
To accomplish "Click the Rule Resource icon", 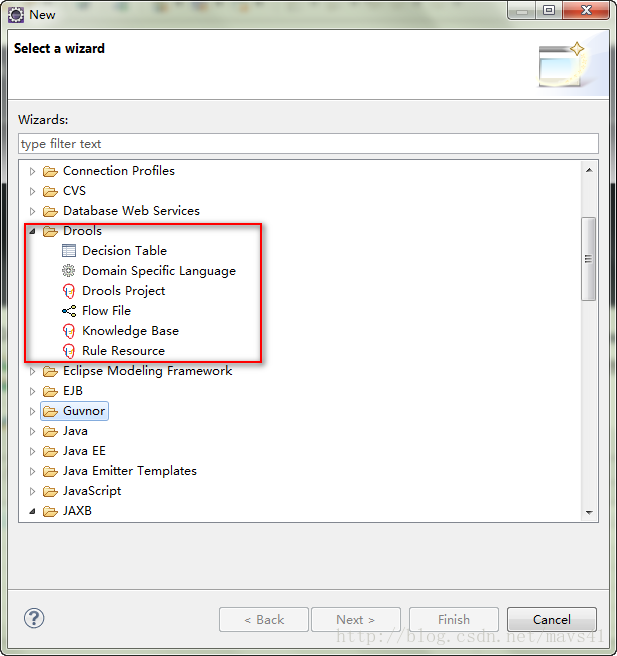I will [69, 351].
